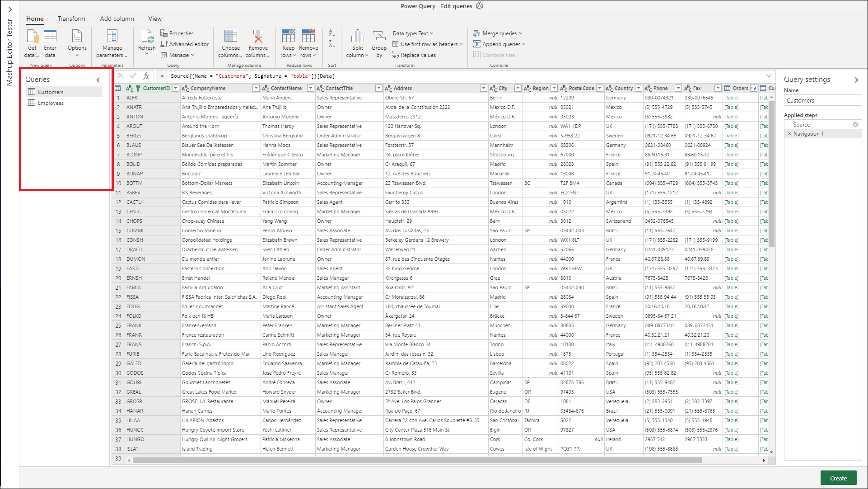This screenshot has height=489, width=868.
Task: Select the Employees query
Action: click(x=51, y=103)
